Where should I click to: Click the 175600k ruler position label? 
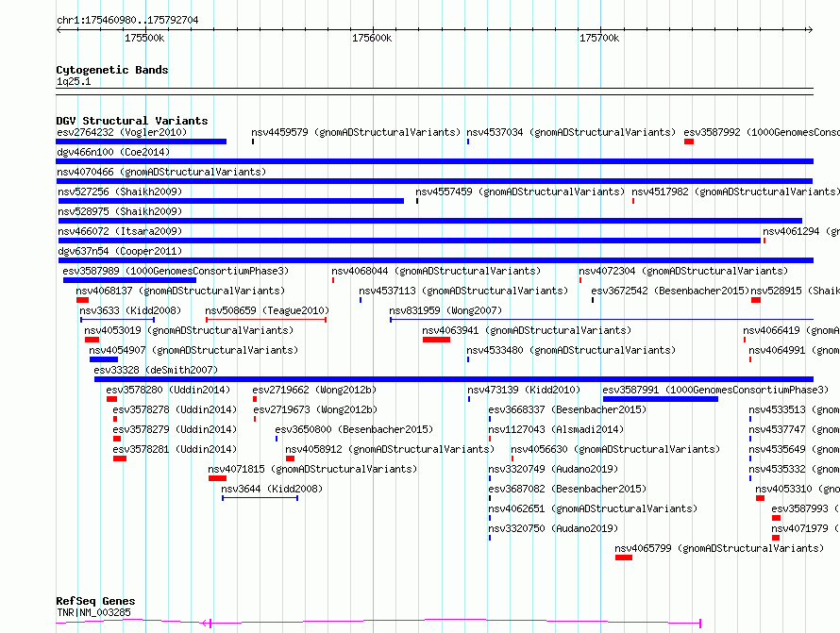click(372, 38)
